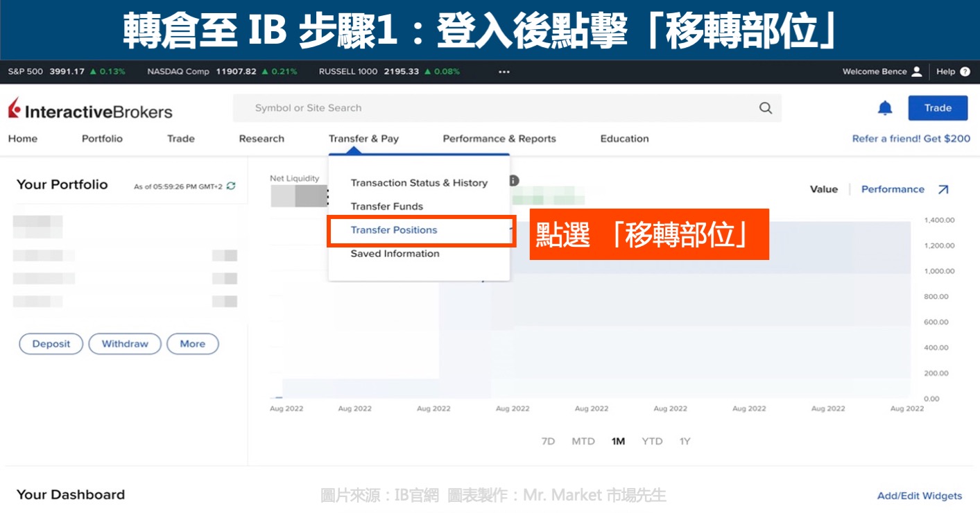Click the NASDAQ Comp ticker quote
The image size is (980, 513).
click(x=222, y=71)
